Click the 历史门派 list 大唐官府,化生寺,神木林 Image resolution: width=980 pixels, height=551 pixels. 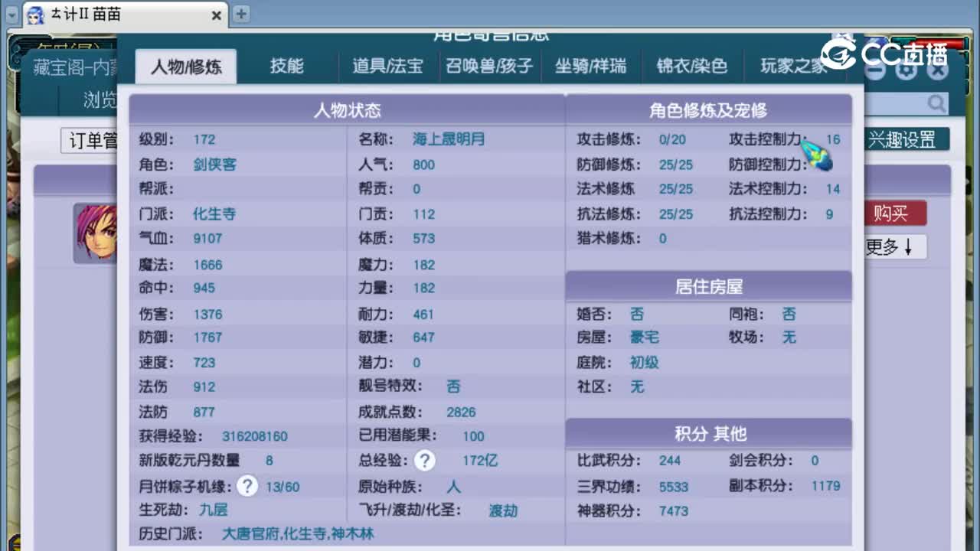point(298,533)
